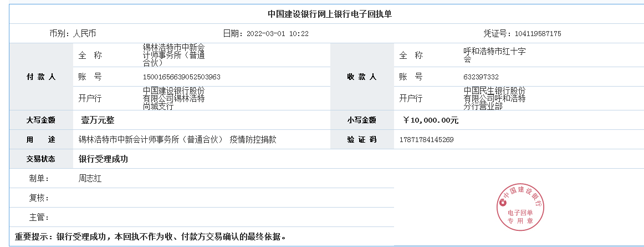Click the 复核： label
The height and width of the screenshot is (247, 644).
pos(39,198)
